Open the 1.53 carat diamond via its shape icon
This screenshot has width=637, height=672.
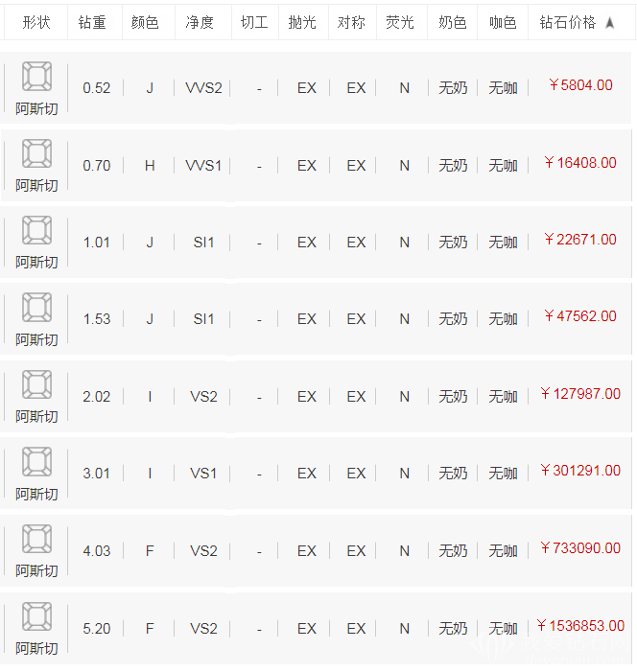[x=36, y=308]
